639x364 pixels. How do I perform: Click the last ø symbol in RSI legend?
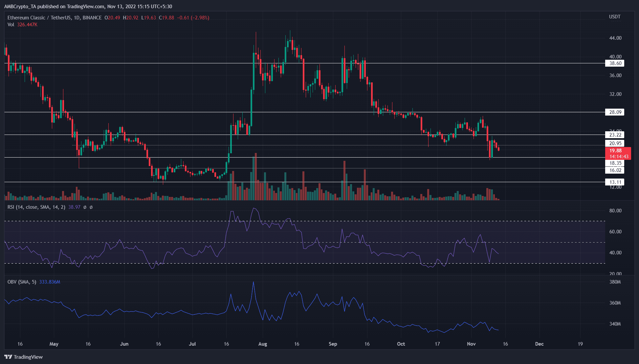coord(91,207)
